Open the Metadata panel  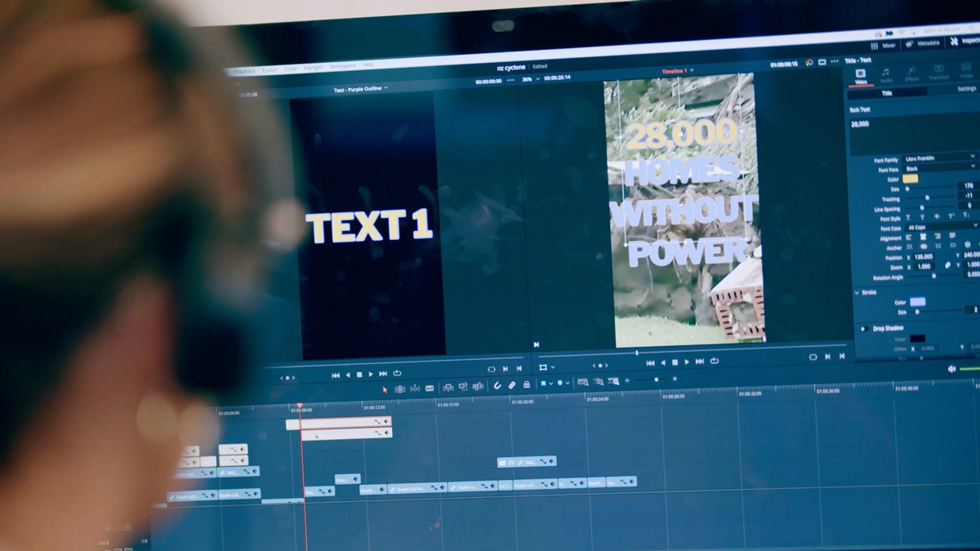click(x=923, y=43)
